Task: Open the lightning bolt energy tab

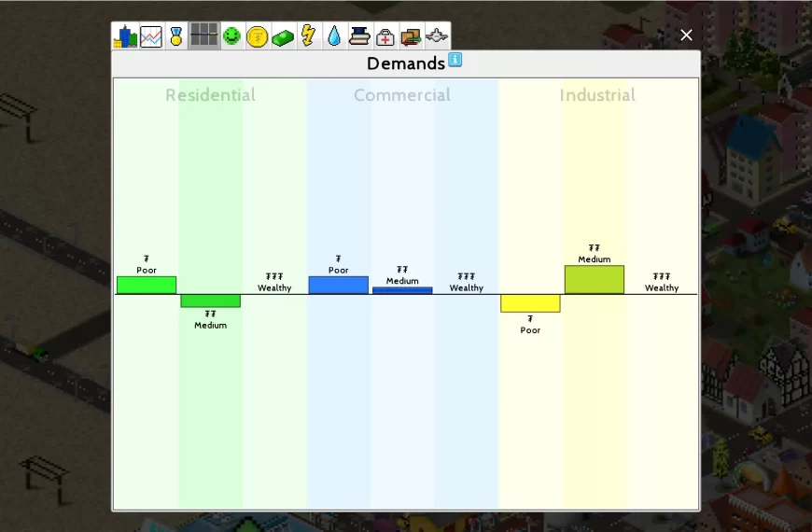Action: (308, 36)
